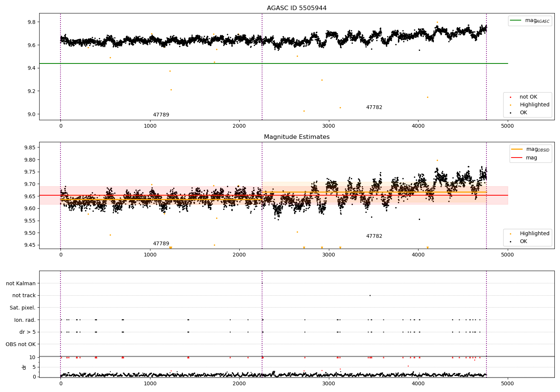This screenshot has height=392, width=560.
Task: Click the '47782' annotation in the top plot
Action: [374, 108]
